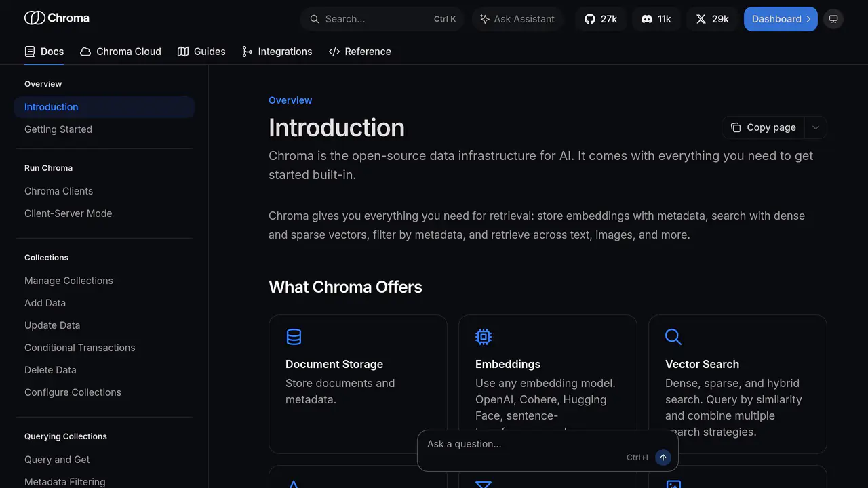
Task: Click the Reference code brackets icon
Action: 334,52
